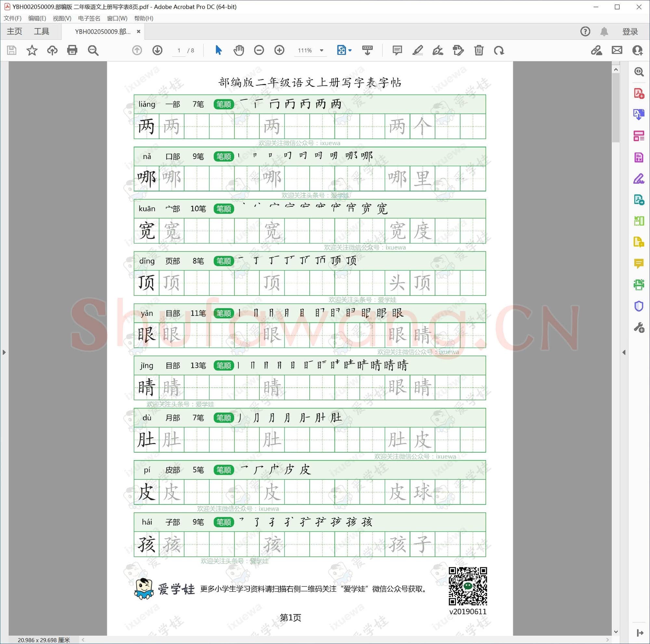This screenshot has width=650, height=644.
Task: Print the current PDF
Action: coord(72,50)
